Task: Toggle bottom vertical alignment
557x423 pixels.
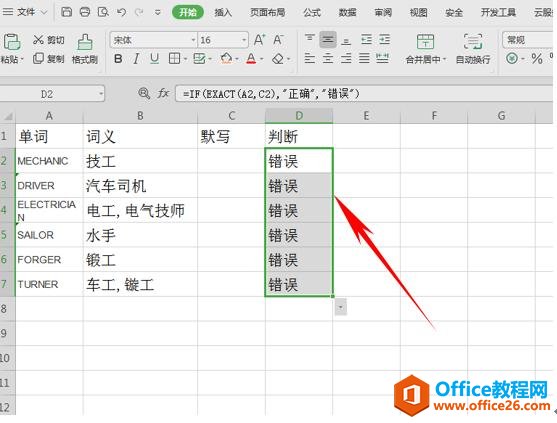Action: pos(346,40)
